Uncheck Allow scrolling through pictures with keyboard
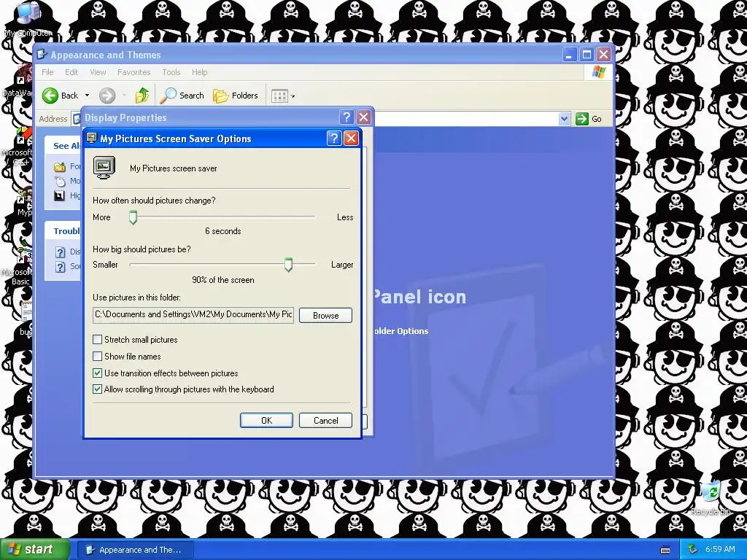747x560 pixels. (x=97, y=389)
